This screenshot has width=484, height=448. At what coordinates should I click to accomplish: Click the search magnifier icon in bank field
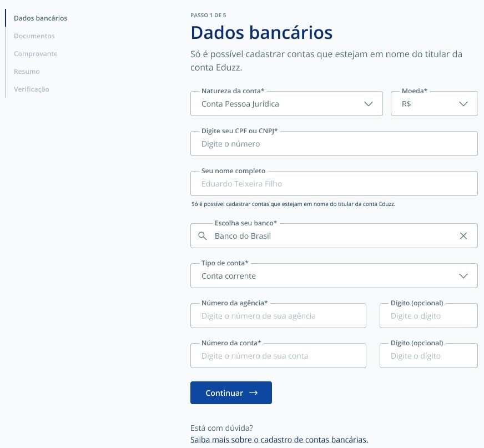coord(203,236)
